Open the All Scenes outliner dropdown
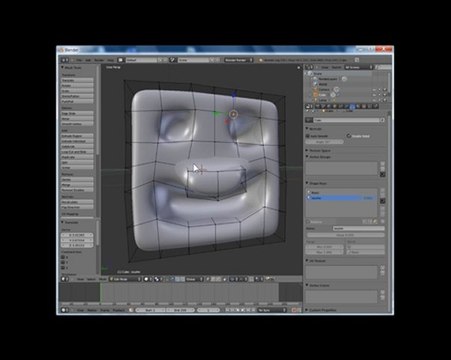Image resolution: width=451 pixels, height=360 pixels. pyautogui.click(x=359, y=67)
